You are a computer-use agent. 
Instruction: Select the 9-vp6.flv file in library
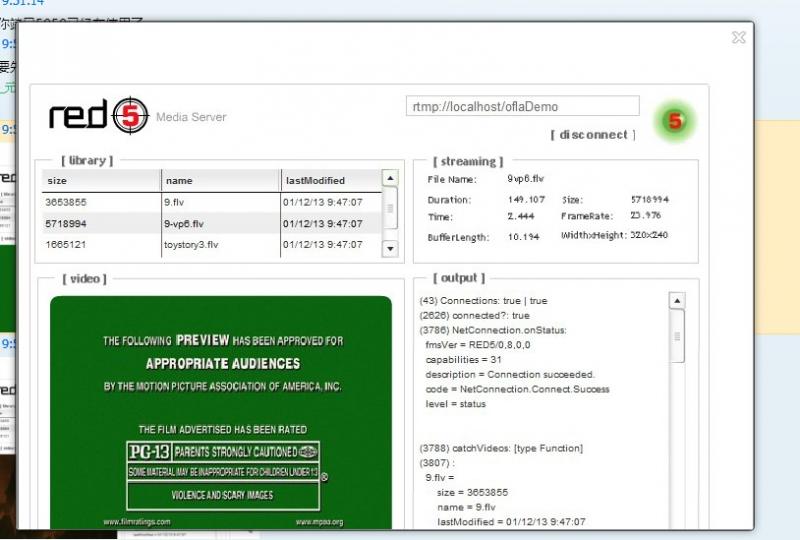(212, 224)
